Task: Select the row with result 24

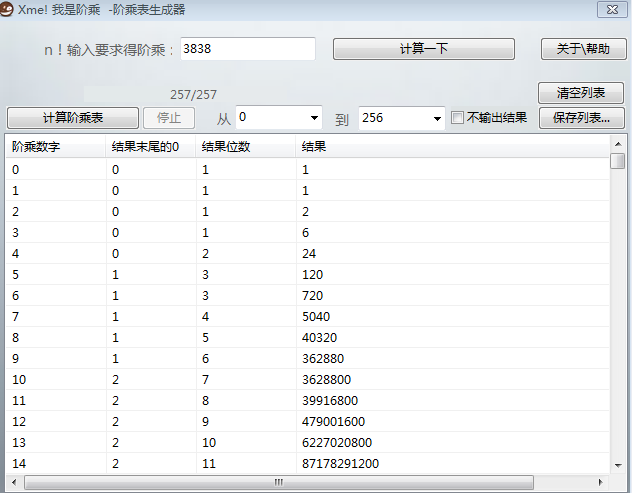Action: pos(307,254)
